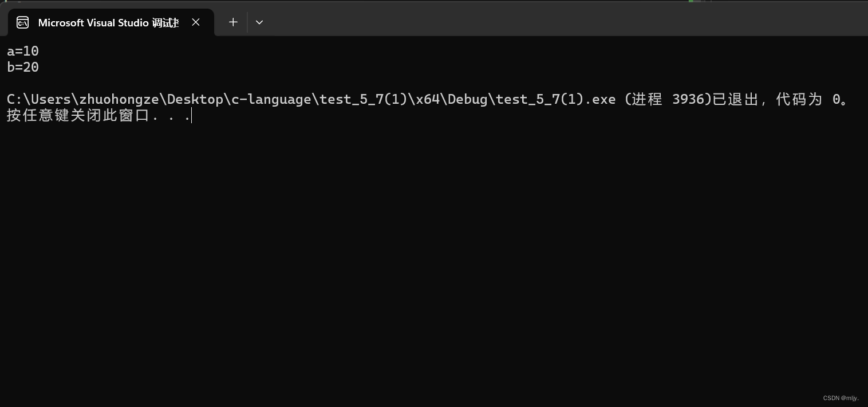Expand the new-tab profile dropdown chevron
This screenshot has width=868, height=407.
coord(259,22)
